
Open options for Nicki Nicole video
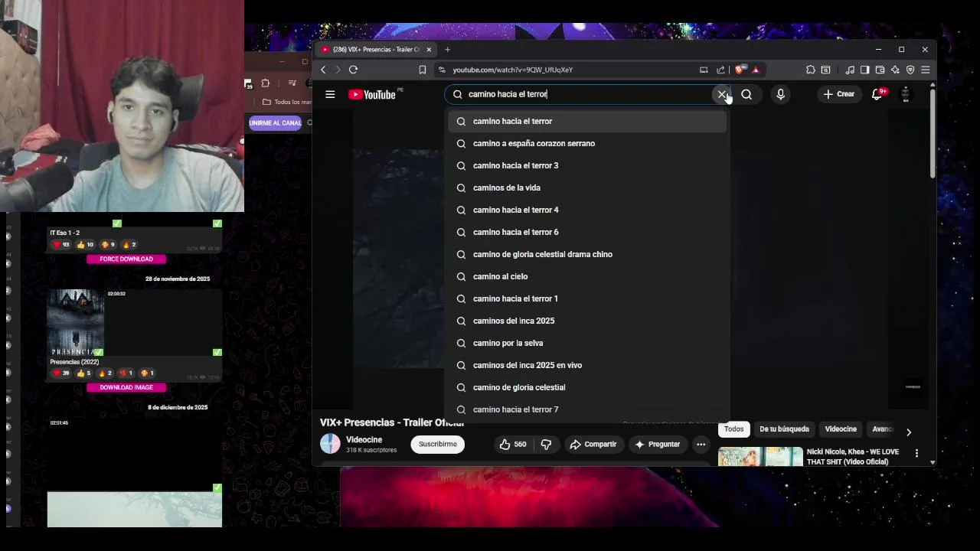(x=916, y=453)
